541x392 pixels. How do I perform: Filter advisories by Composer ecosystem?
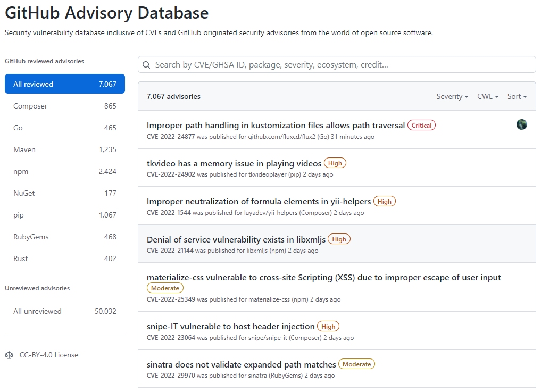pyautogui.click(x=65, y=106)
